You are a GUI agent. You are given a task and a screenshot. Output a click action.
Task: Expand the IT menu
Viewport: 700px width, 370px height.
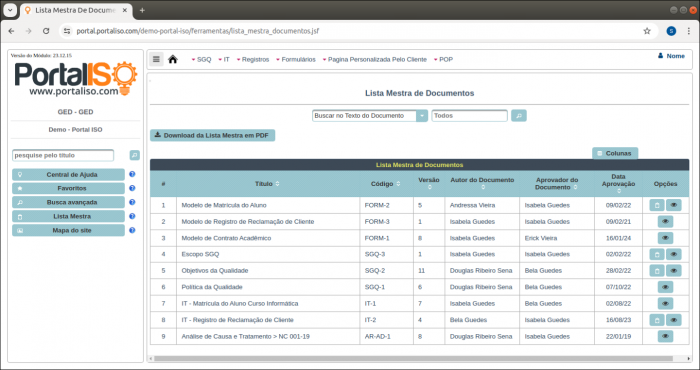(x=224, y=59)
